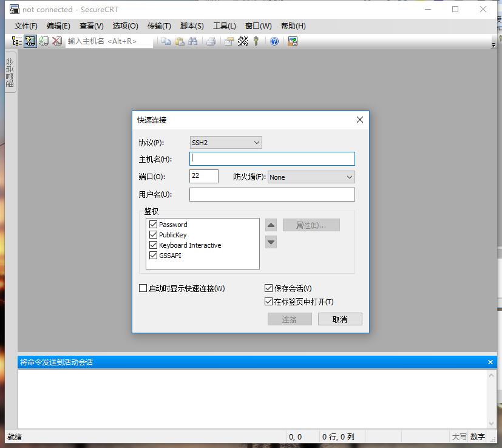Click the 端口 port field showing 22
Viewport: 502px width, 448px height.
[x=204, y=176]
